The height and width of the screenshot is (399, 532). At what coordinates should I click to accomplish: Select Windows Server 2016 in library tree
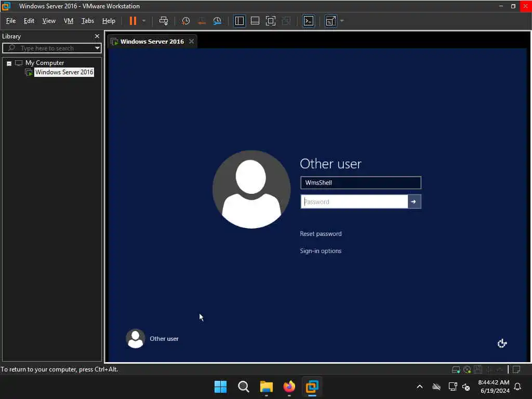tap(64, 72)
